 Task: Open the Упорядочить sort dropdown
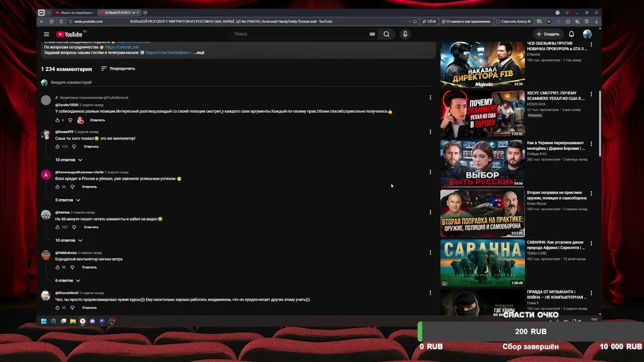pyautogui.click(x=118, y=68)
